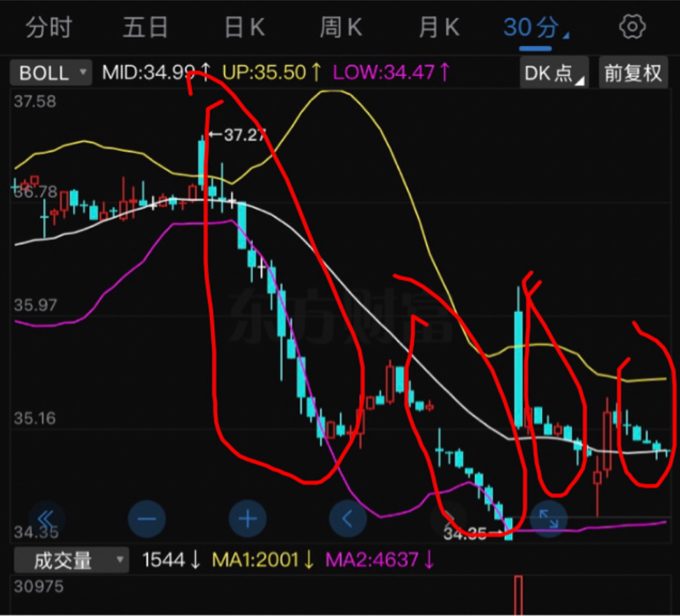The image size is (680, 616).
Task: Click the single-left arrow button
Action: pyautogui.click(x=348, y=519)
